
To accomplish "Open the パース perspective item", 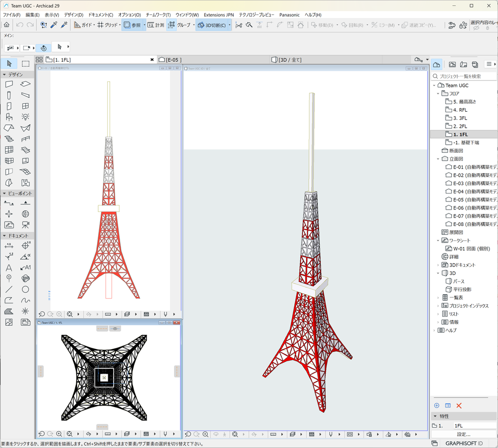I will (456, 281).
